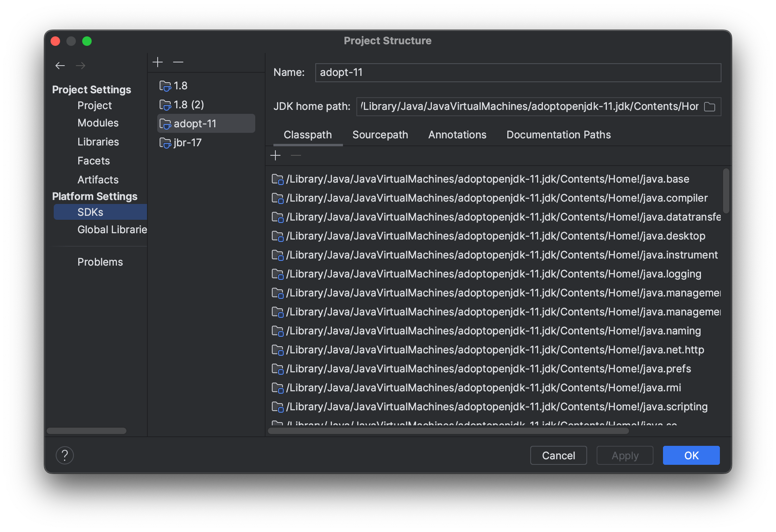
Task: Switch to the Sourcepath tab
Action: tap(380, 135)
